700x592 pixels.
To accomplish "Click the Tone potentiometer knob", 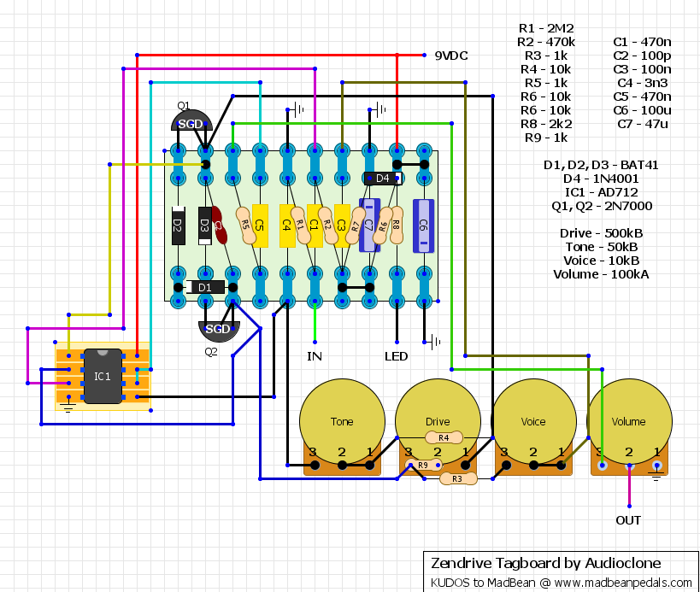I will (342, 422).
